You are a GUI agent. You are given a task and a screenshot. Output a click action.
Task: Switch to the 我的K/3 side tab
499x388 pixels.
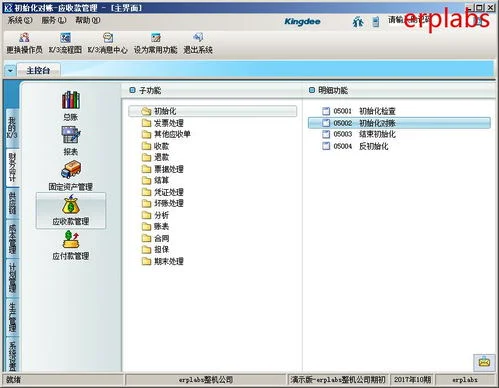coord(12,128)
